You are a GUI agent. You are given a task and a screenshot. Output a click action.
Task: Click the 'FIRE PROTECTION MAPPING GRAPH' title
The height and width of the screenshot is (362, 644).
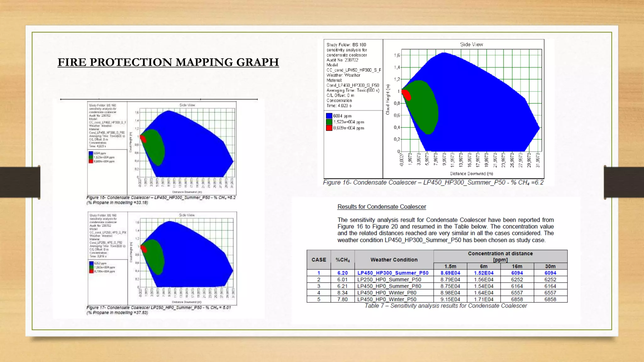pos(168,62)
